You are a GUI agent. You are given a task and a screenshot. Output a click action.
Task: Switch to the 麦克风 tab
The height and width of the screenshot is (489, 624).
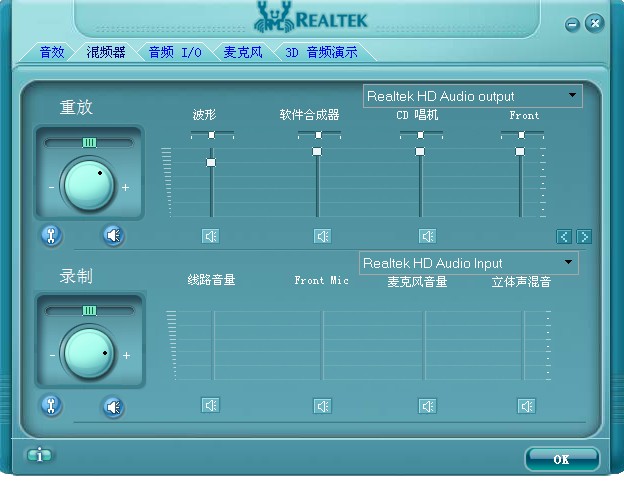coord(243,52)
